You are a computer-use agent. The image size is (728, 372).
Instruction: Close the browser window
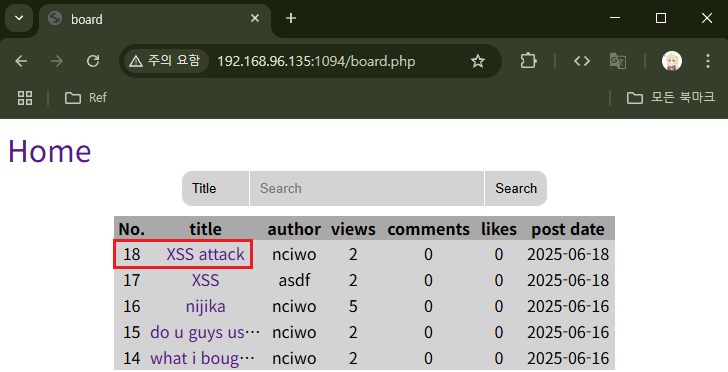(x=707, y=18)
